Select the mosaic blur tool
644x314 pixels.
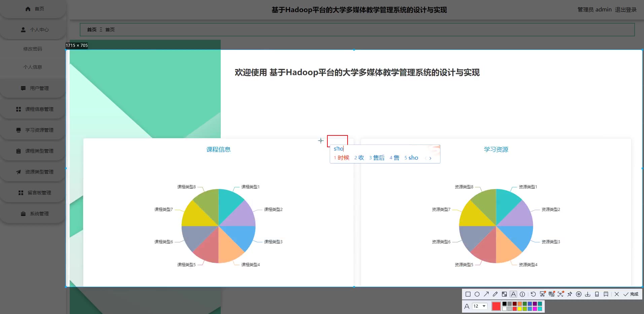[504, 294]
